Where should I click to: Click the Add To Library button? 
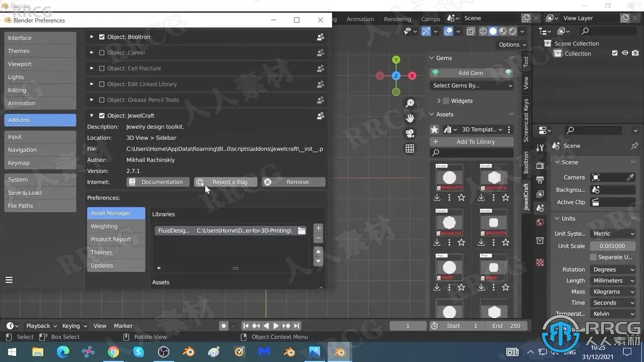[471, 142]
